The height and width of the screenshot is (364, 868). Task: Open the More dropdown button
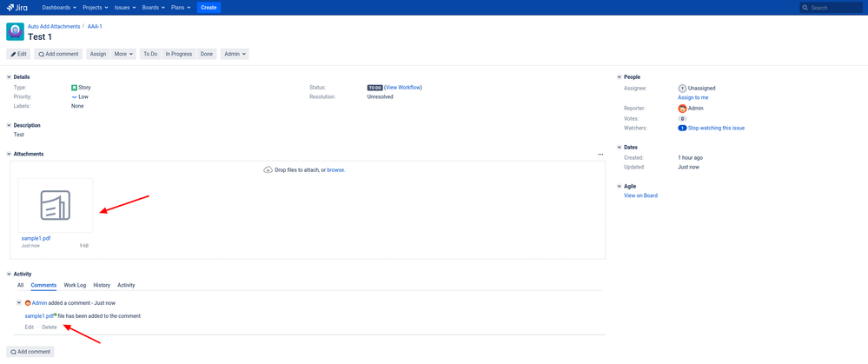click(123, 54)
